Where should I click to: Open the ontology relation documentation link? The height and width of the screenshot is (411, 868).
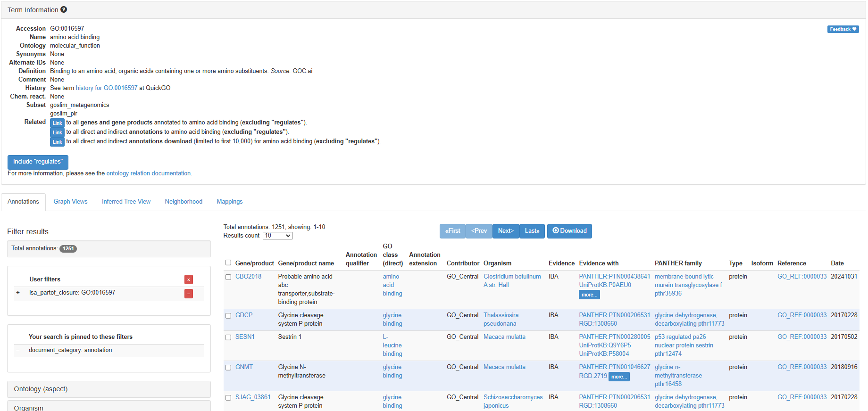[x=149, y=173]
